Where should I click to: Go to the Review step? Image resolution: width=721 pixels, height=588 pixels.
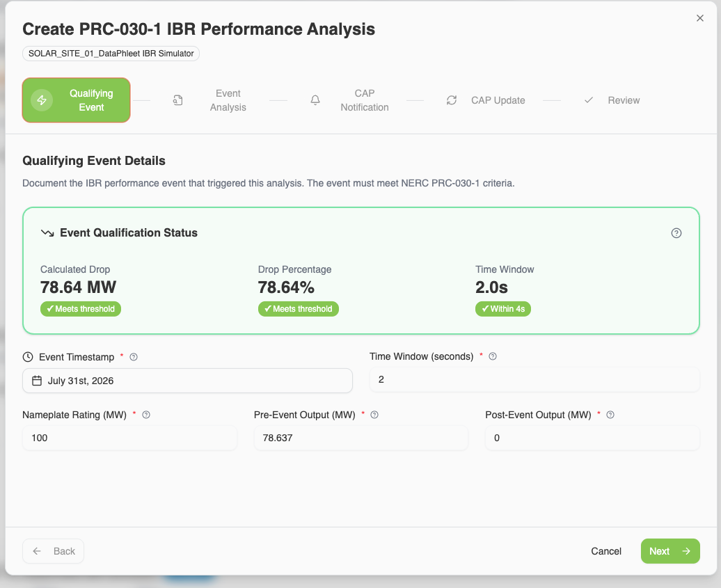point(612,100)
